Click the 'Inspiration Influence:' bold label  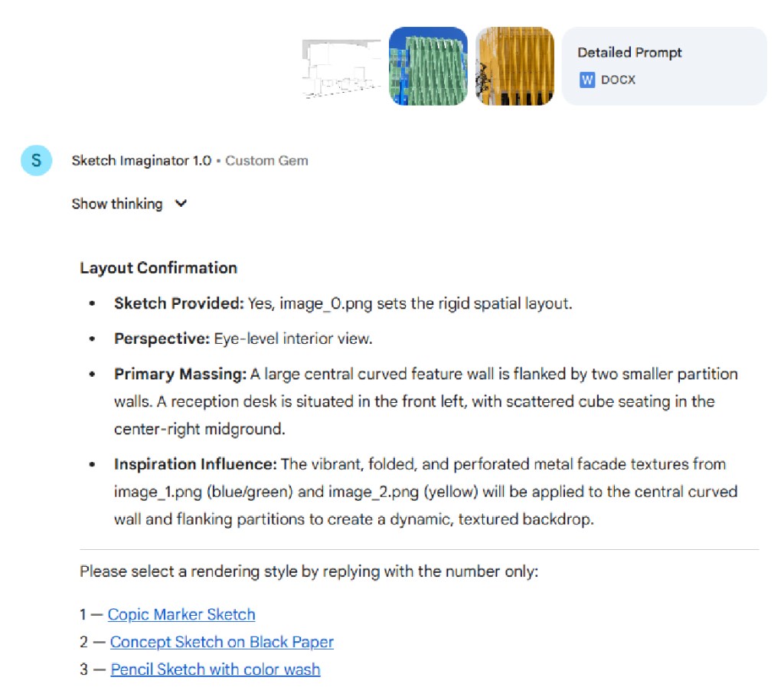click(x=195, y=464)
